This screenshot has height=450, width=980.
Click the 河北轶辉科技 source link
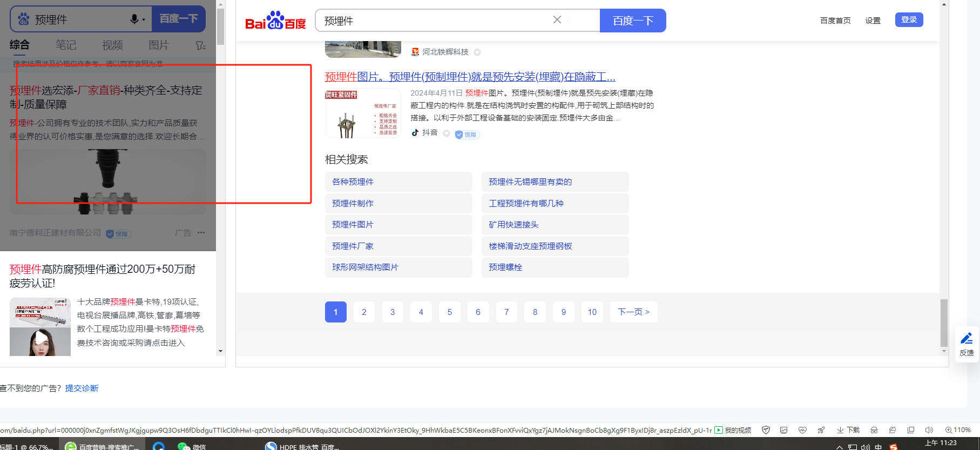pos(445,52)
